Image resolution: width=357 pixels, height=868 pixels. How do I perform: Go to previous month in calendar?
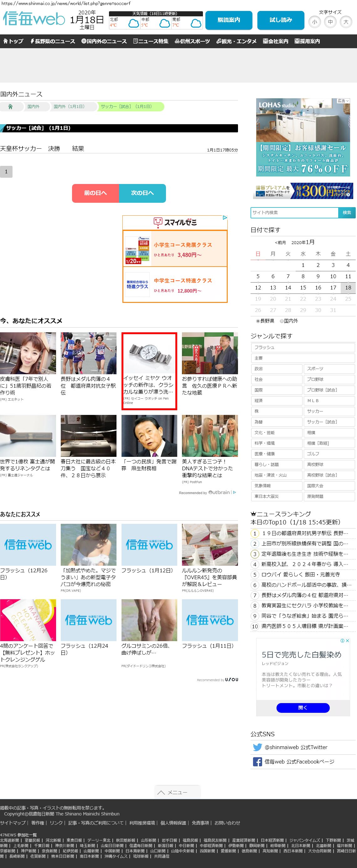click(280, 243)
